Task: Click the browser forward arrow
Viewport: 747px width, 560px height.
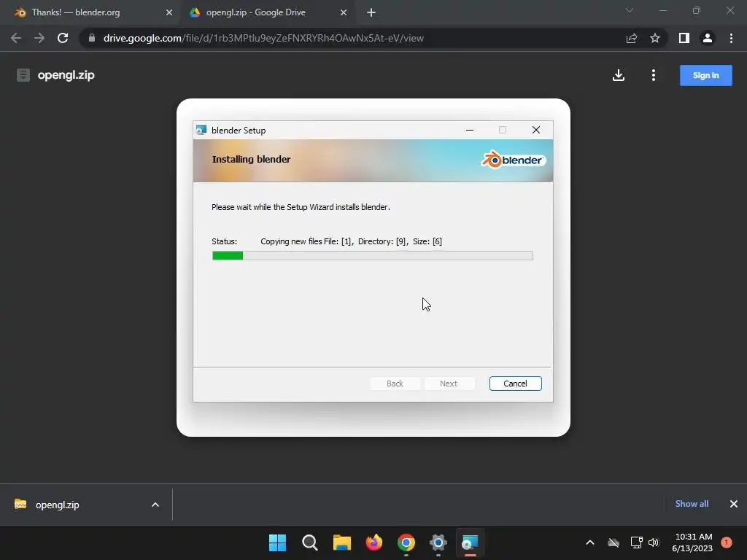Action: pyautogui.click(x=39, y=38)
